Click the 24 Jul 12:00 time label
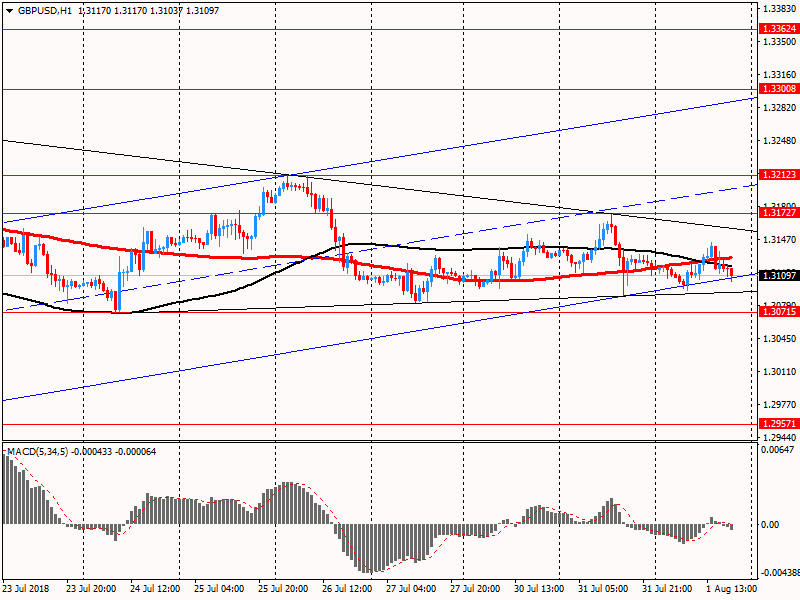The width and height of the screenshot is (800, 600). pos(155,589)
